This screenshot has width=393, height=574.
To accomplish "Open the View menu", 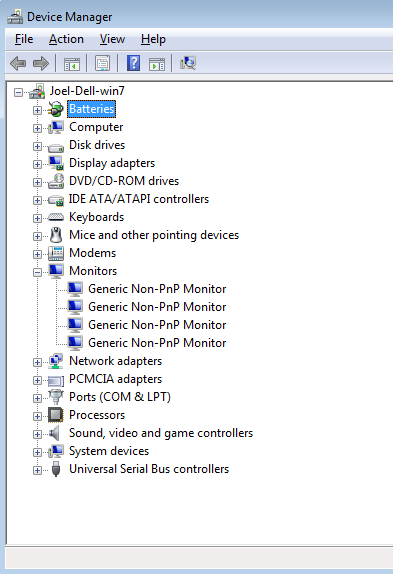I will coord(112,39).
